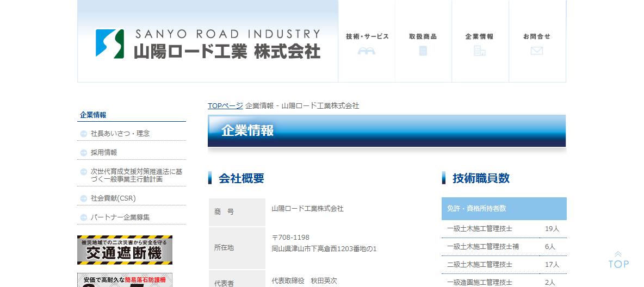Click 免許・資格所持者数 table header

[504, 209]
